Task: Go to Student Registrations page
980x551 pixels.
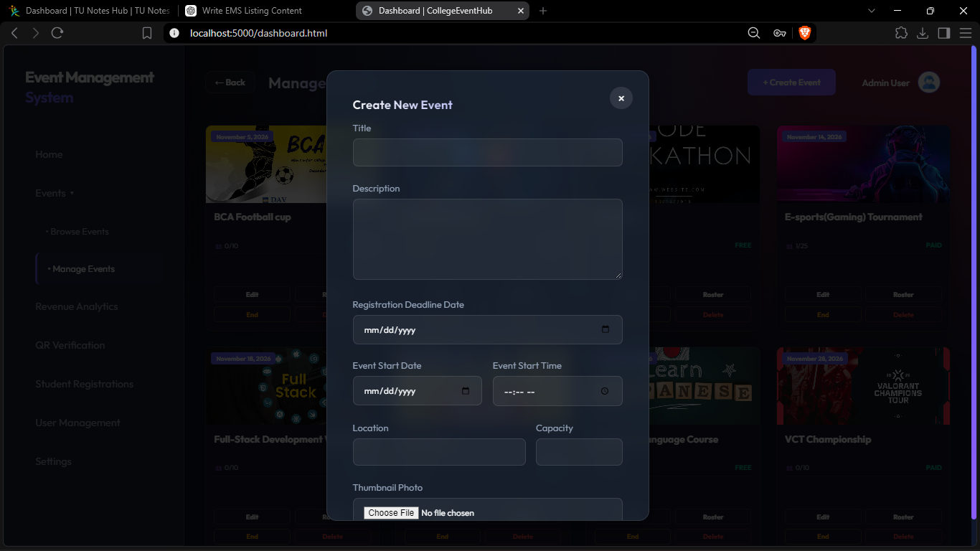Action: point(85,384)
